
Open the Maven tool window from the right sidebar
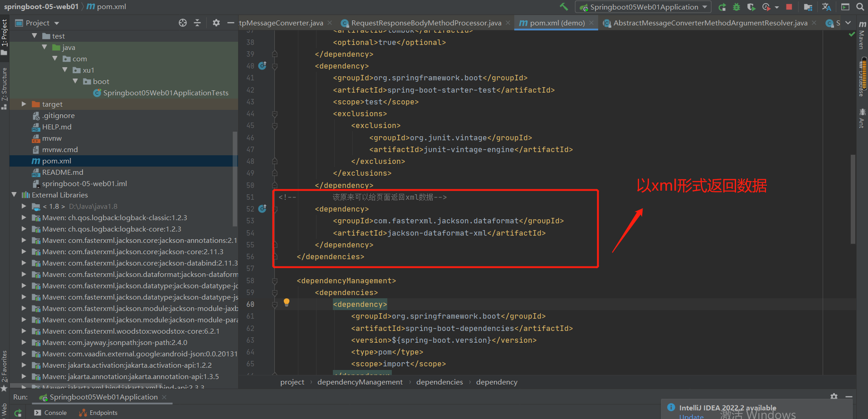(862, 35)
